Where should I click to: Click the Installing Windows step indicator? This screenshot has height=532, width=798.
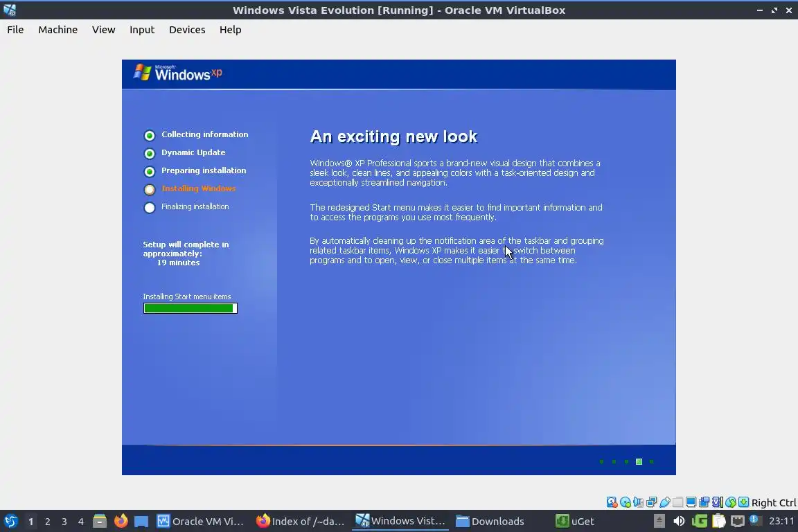[149, 189]
